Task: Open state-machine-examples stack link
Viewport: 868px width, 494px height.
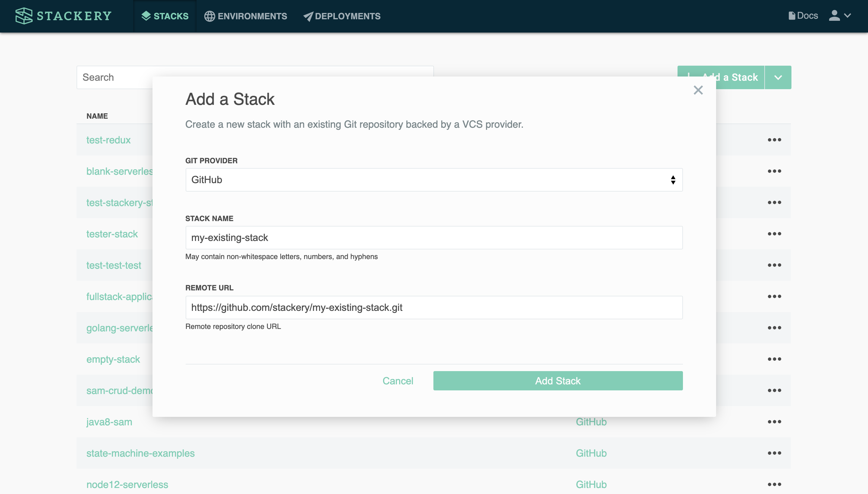Action: click(140, 453)
